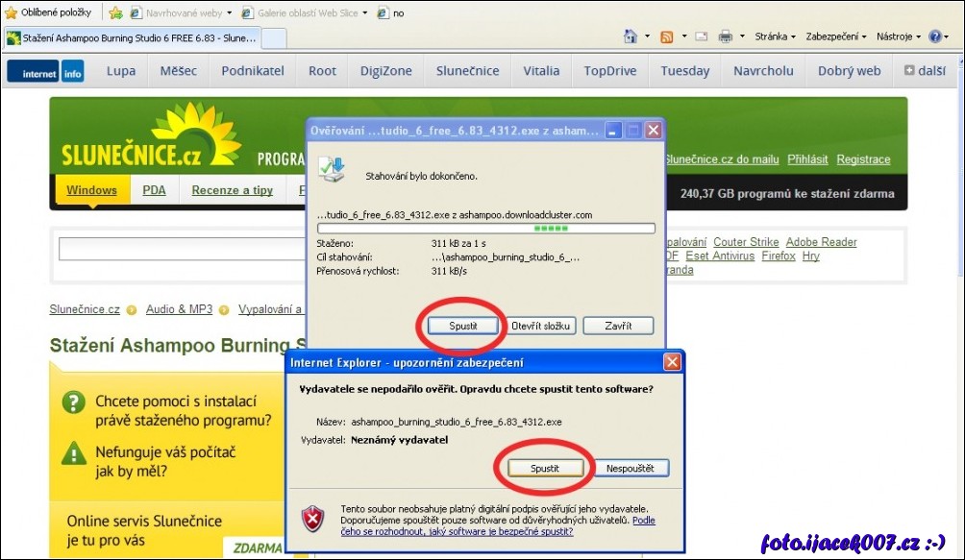
Task: Open the Stránka dropdown menu
Action: (775, 37)
